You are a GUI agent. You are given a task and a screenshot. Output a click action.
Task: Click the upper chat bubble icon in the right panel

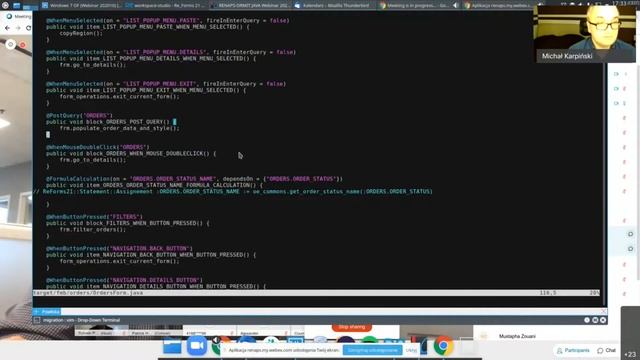click(631, 234)
